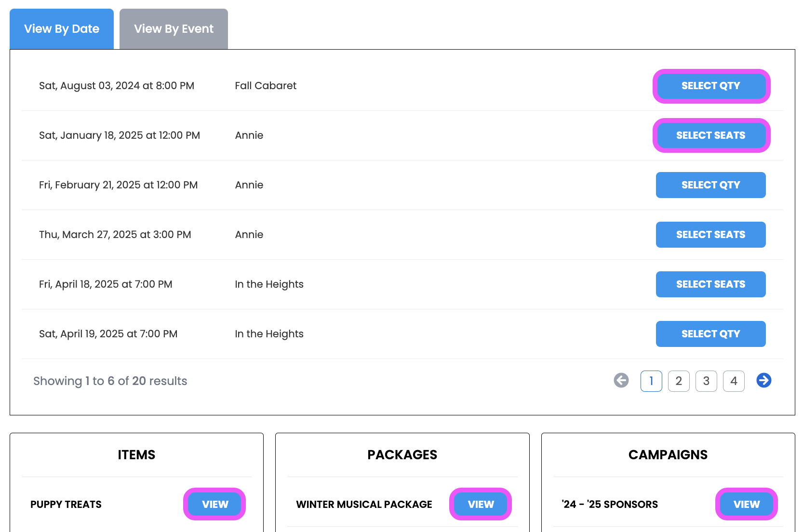Image resolution: width=803 pixels, height=532 pixels.
Task: Click the PUPPY TREATS label
Action: (66, 505)
